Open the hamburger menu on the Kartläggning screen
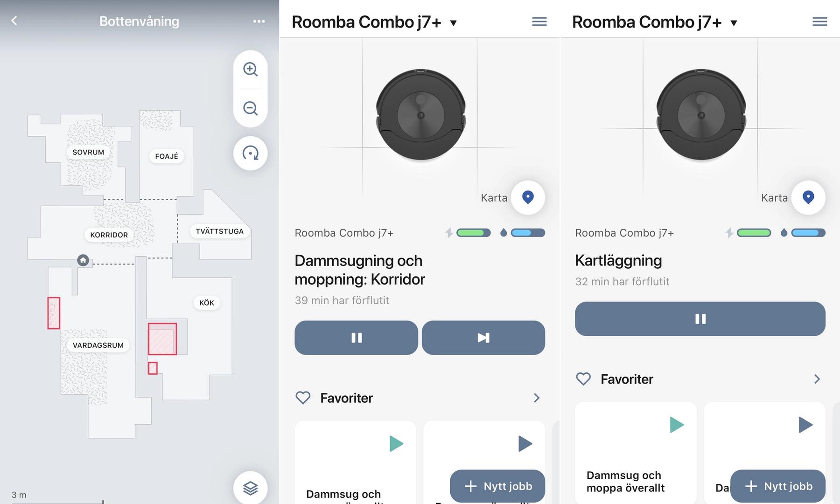Screen dimensions: 840x504 click(x=820, y=21)
